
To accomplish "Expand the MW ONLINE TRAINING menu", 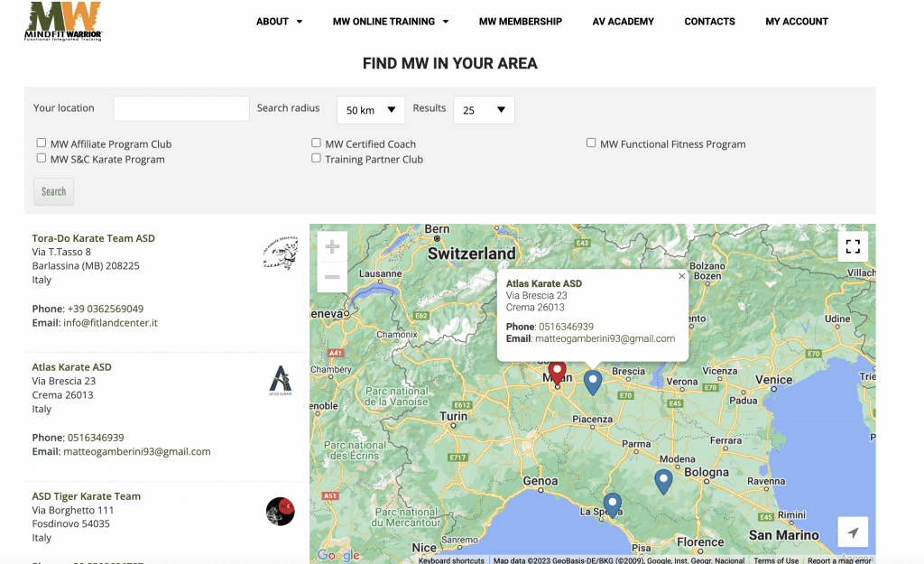I will [x=391, y=22].
